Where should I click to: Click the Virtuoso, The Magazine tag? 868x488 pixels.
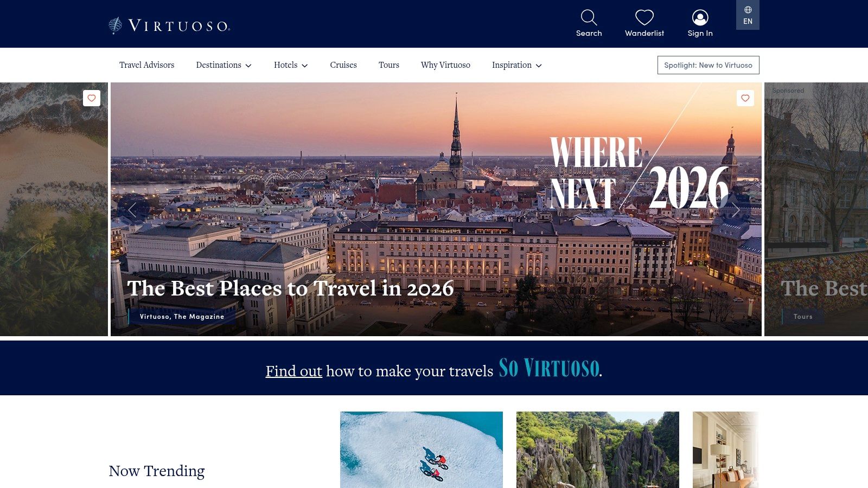182,317
